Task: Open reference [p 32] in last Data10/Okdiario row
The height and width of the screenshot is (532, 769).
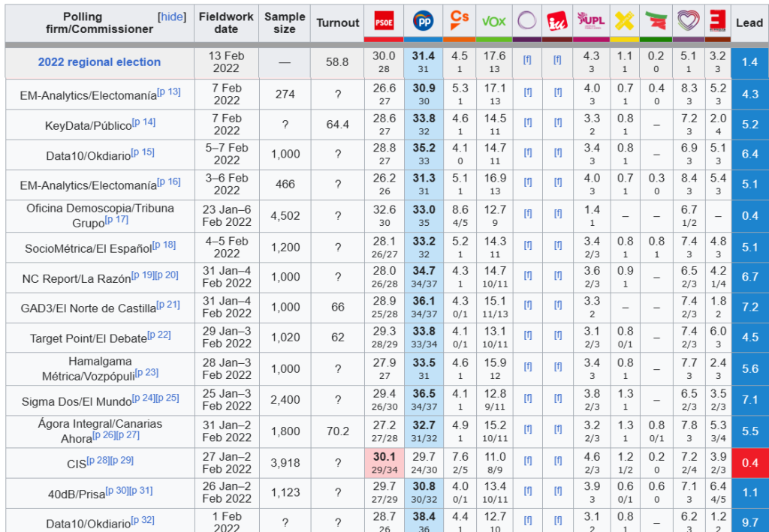Action: click(143, 520)
